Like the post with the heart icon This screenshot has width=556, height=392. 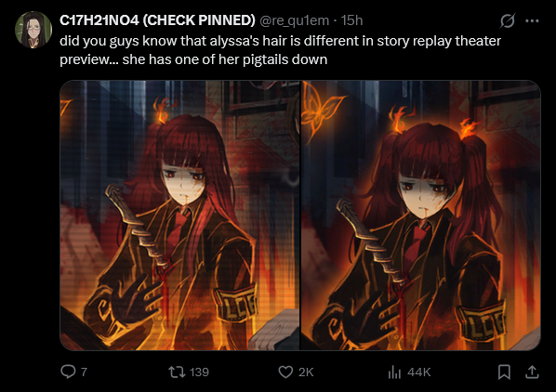click(285, 372)
